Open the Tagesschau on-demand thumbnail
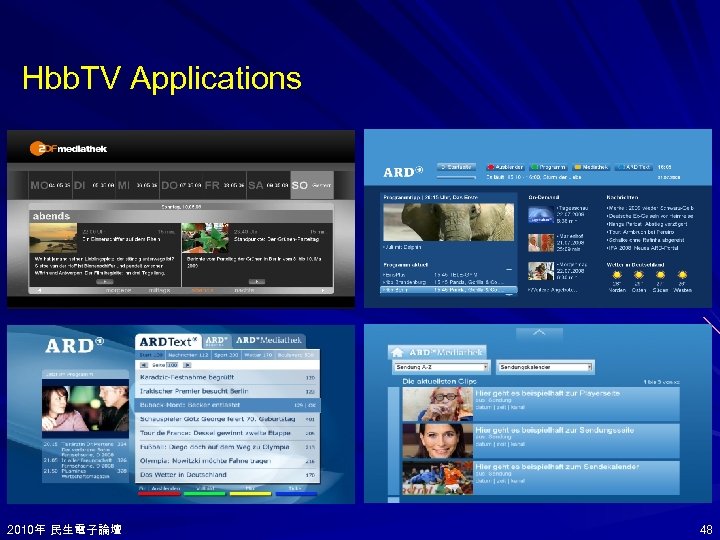The image size is (720, 540). click(x=541, y=214)
